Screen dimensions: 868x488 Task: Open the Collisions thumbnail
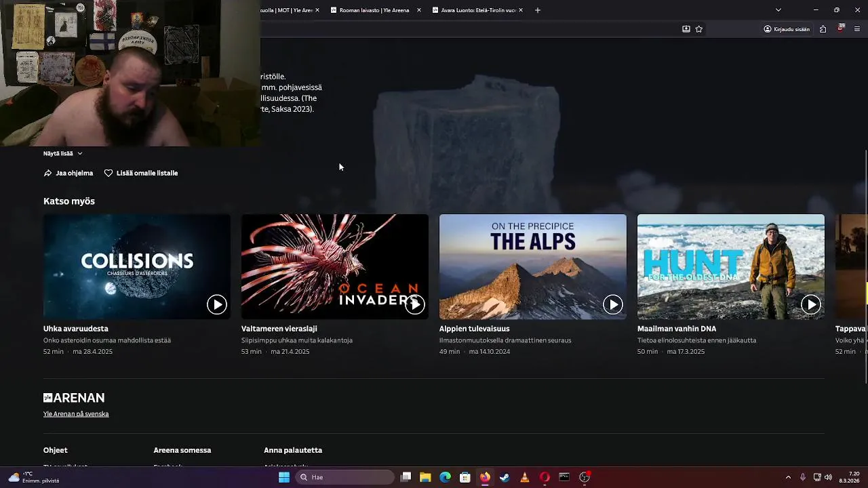click(x=137, y=266)
